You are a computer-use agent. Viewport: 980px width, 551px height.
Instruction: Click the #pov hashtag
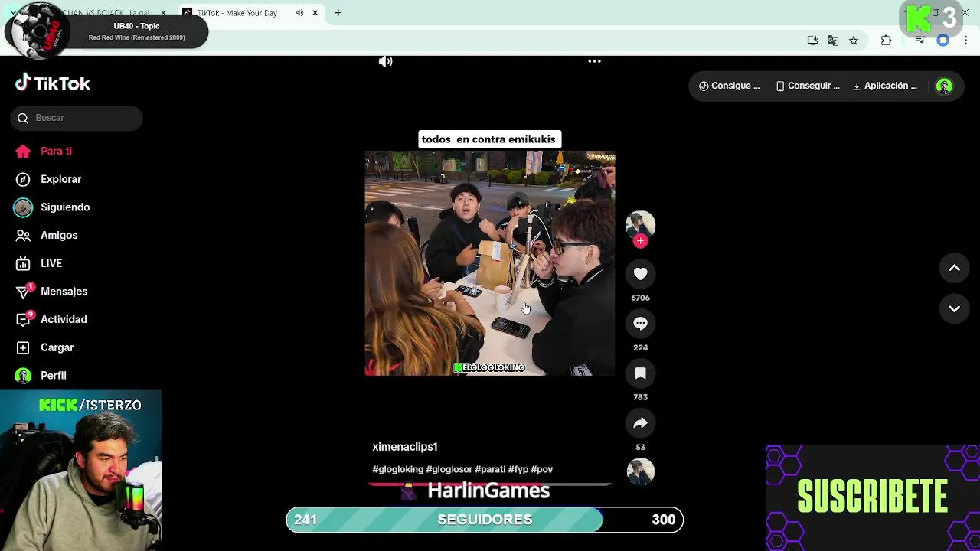[x=542, y=469]
